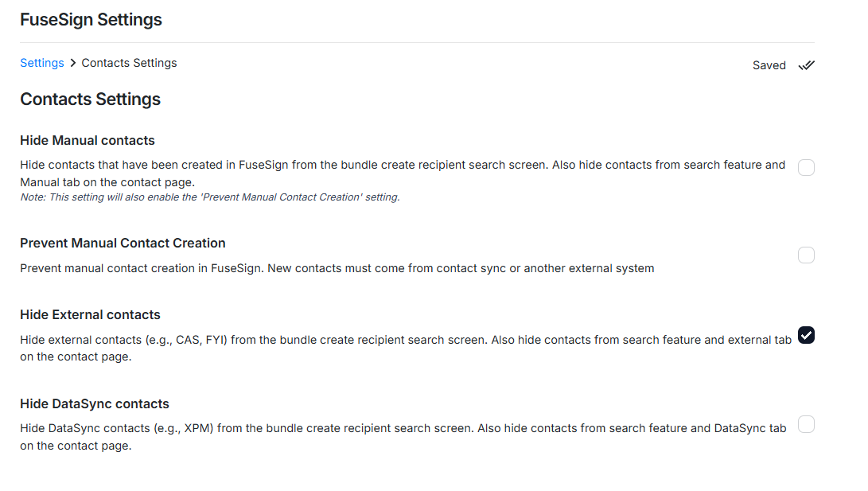868x491 pixels.
Task: Click the large Contacts Settings heading
Action: coord(90,99)
